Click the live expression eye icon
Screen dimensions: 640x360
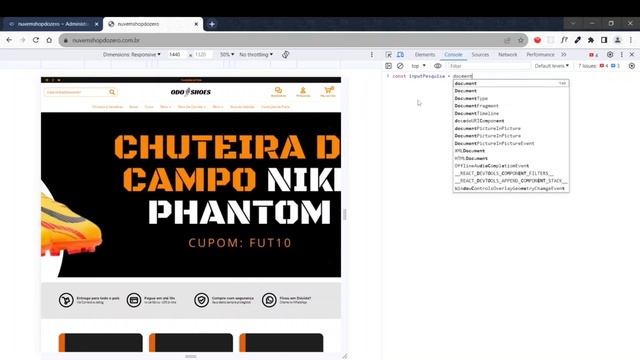click(x=438, y=66)
